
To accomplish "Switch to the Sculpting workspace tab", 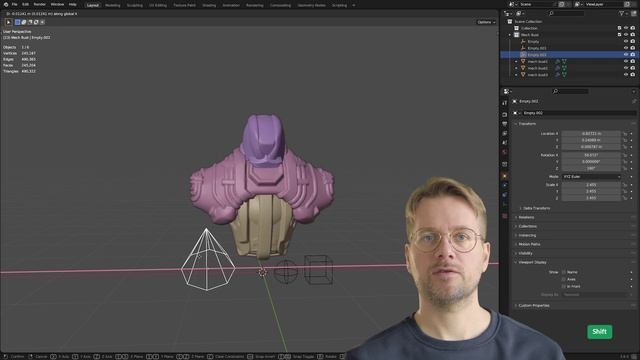I will [135, 5].
